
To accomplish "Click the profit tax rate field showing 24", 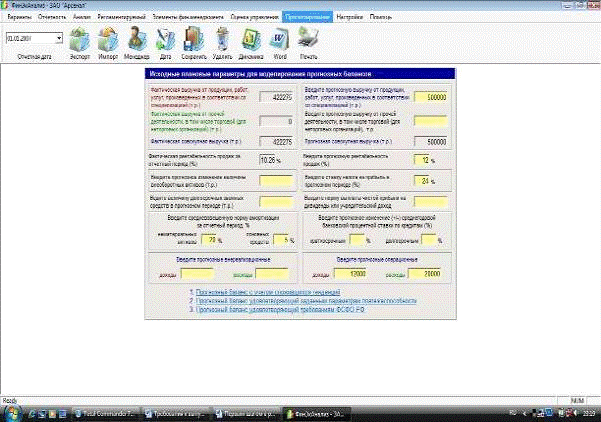I will pos(427,180).
